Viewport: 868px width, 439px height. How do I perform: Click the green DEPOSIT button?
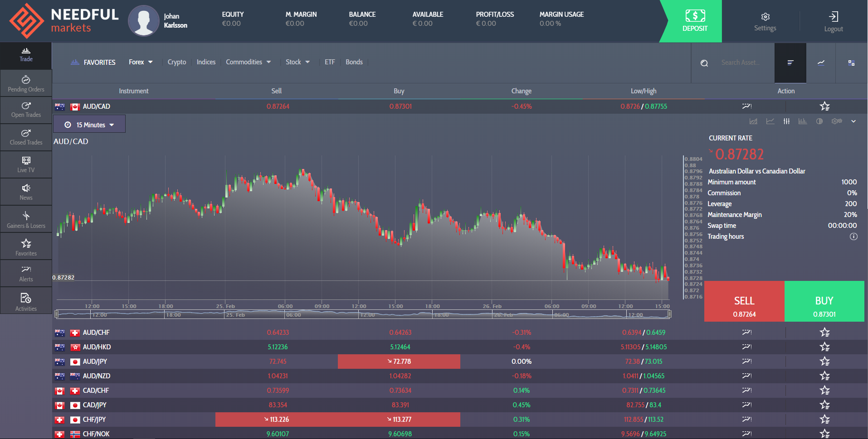coord(694,21)
